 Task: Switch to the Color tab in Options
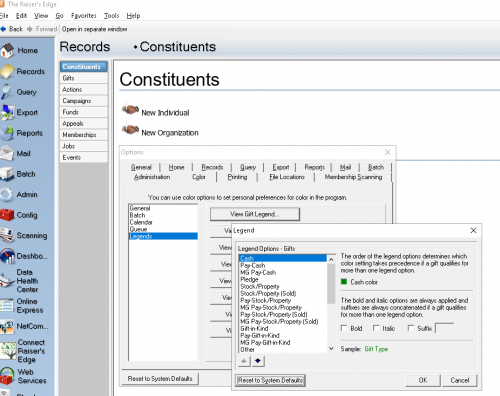[199, 177]
